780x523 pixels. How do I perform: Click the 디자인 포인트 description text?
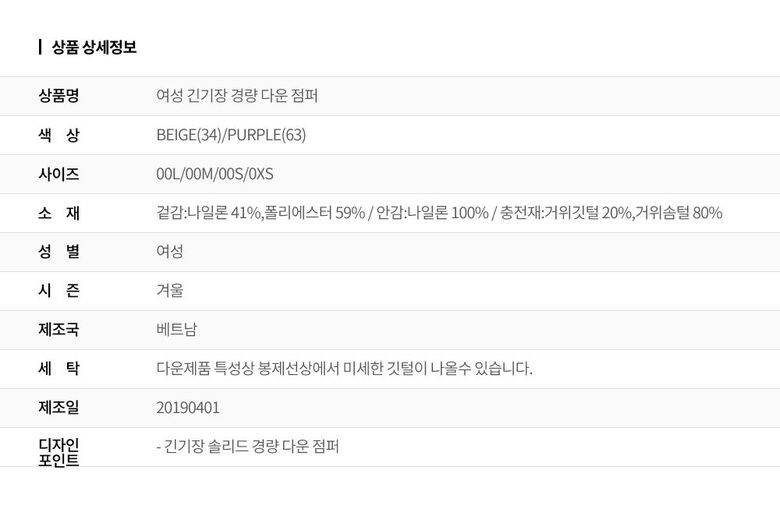click(248, 447)
